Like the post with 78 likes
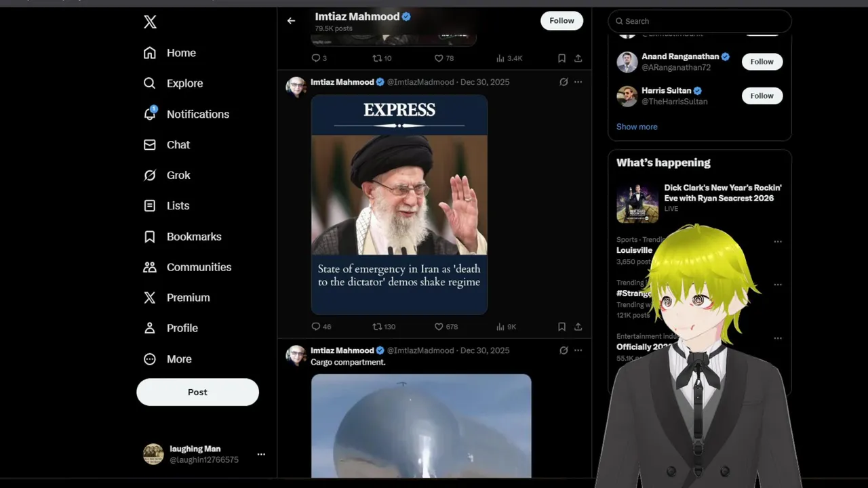The width and height of the screenshot is (868, 488). [444, 58]
